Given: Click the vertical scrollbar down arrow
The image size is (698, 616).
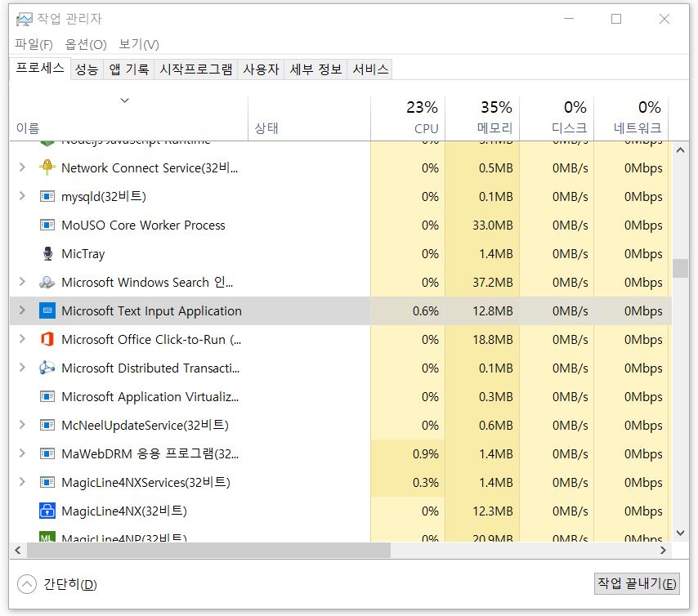Looking at the screenshot, I should (x=680, y=533).
